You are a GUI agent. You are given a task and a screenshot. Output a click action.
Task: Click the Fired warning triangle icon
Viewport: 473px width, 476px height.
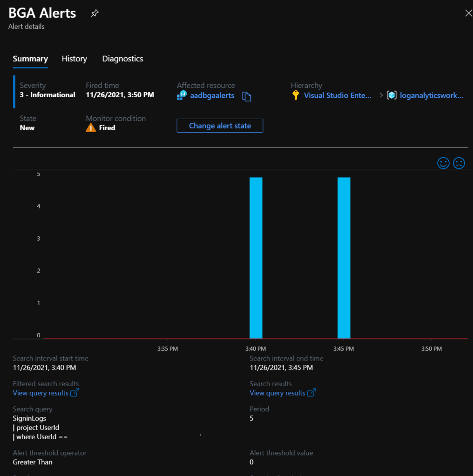[x=91, y=127]
